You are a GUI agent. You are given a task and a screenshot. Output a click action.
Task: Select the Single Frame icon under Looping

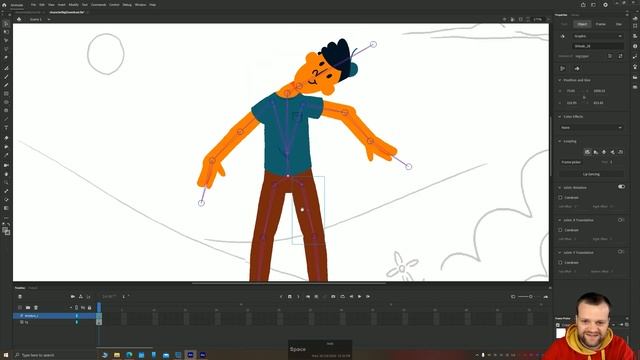(604, 152)
